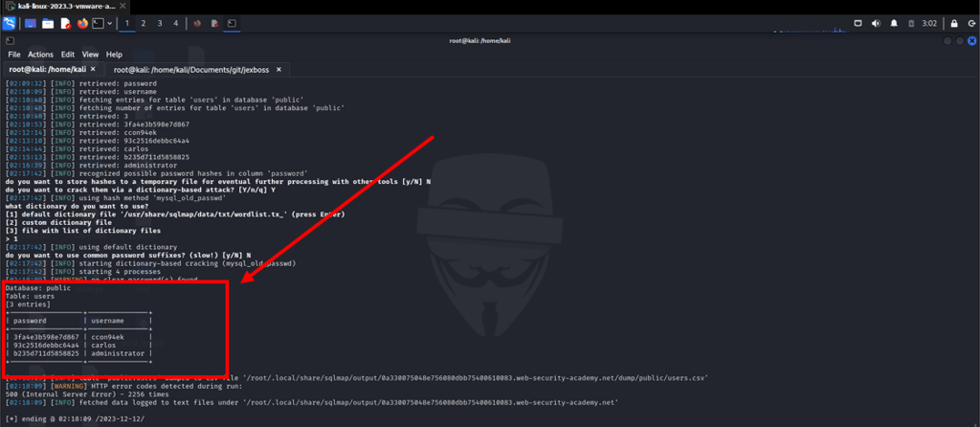Open the View menu
980x427 pixels.
point(90,55)
